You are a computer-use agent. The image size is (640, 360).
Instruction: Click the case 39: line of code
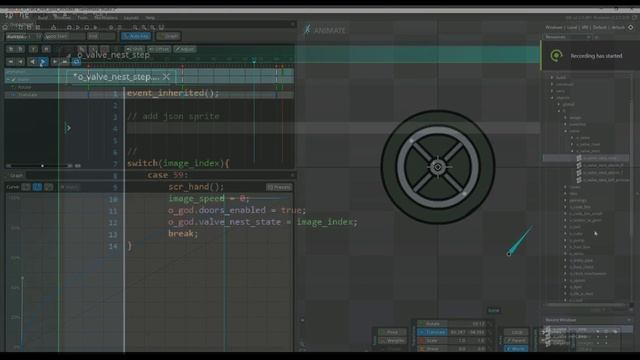pyautogui.click(x=168, y=175)
